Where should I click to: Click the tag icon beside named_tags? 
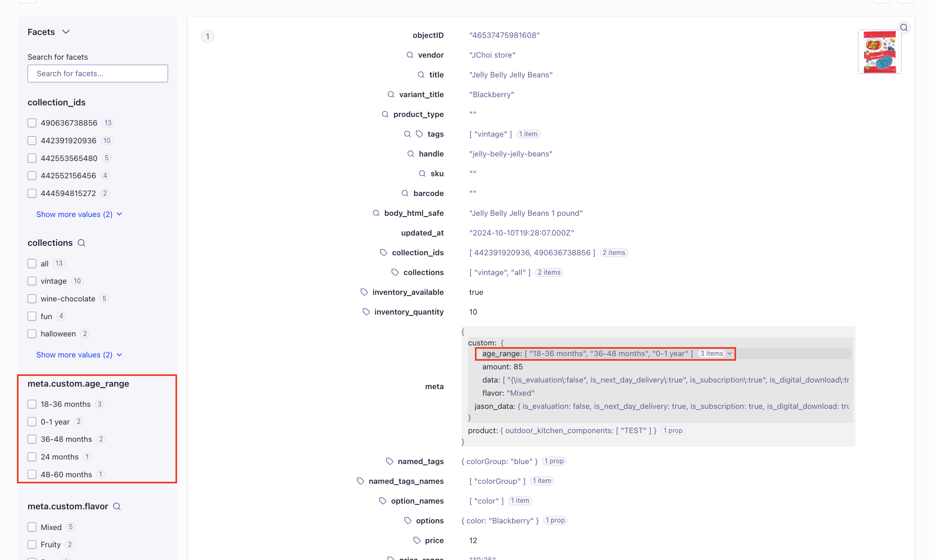click(390, 461)
